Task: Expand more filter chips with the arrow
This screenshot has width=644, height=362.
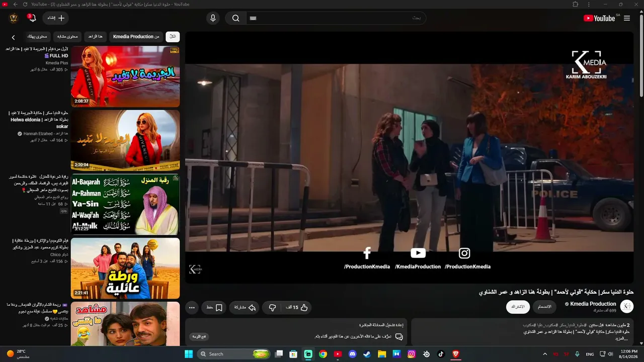Action: pos(14,37)
